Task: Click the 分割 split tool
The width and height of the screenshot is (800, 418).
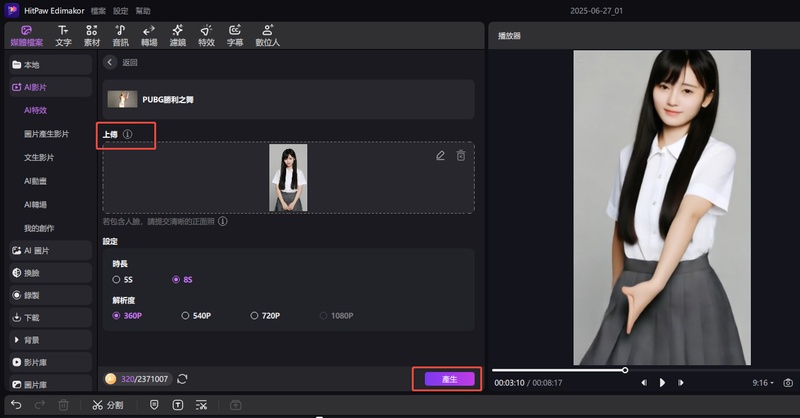Action: click(x=108, y=405)
